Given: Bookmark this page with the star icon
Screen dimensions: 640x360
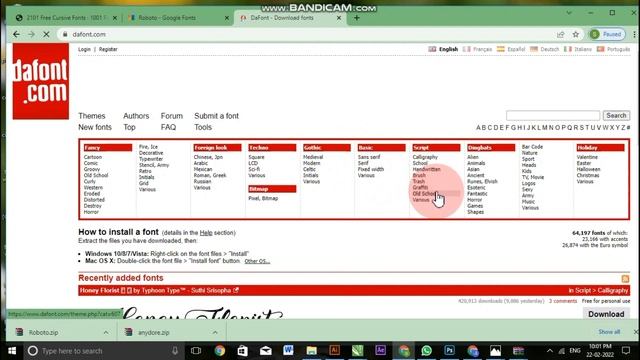Looking at the screenshot, I should click(576, 34).
